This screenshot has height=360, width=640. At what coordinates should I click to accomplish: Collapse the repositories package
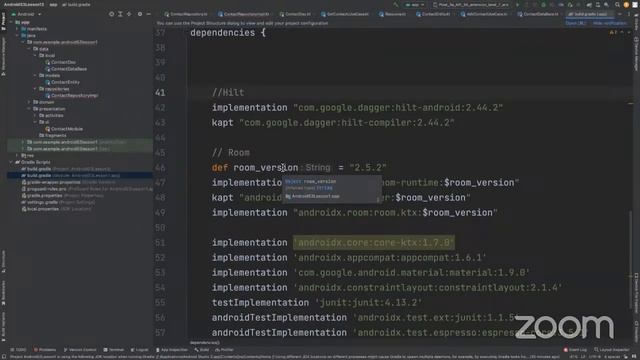point(36,89)
